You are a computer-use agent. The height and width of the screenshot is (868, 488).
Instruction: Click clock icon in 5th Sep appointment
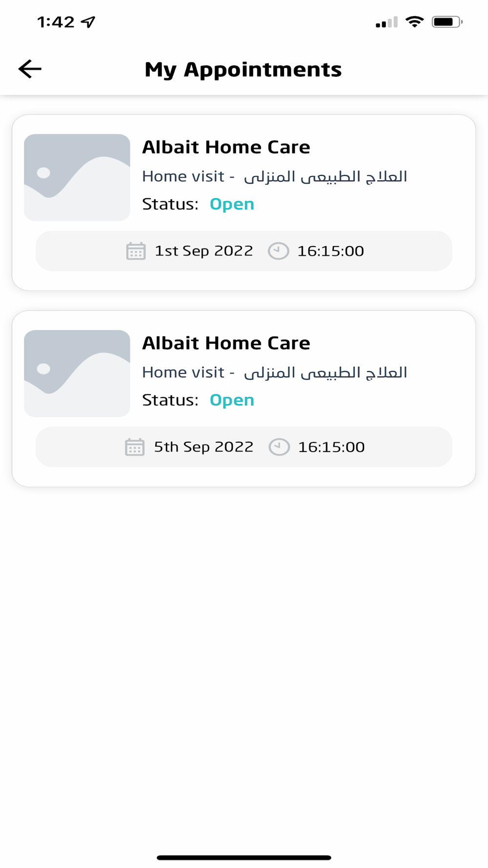point(279,447)
